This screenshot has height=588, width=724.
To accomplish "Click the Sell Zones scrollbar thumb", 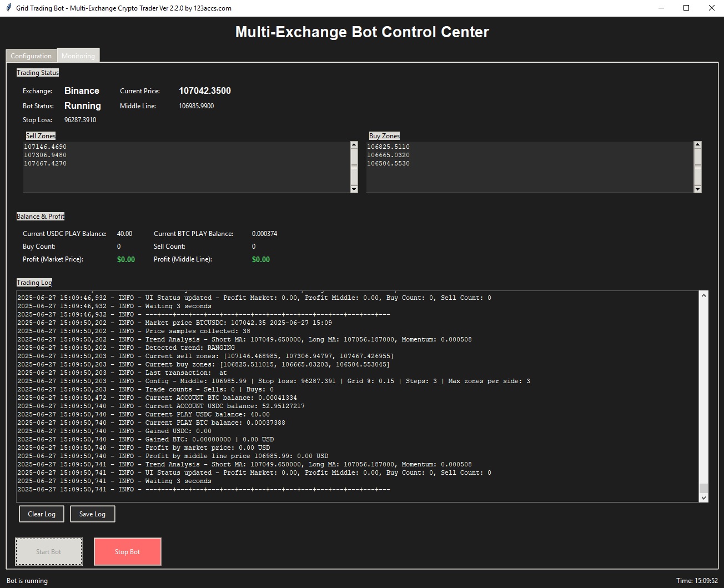I will (354, 167).
